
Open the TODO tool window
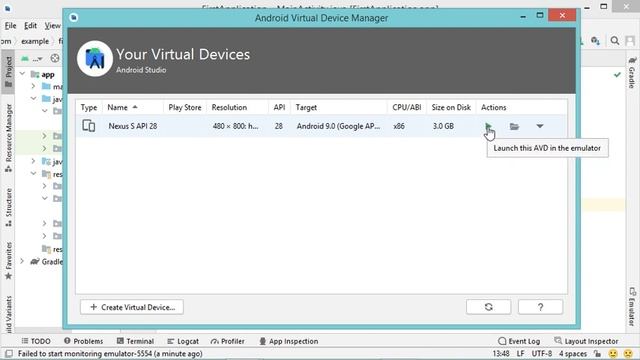tap(36, 341)
